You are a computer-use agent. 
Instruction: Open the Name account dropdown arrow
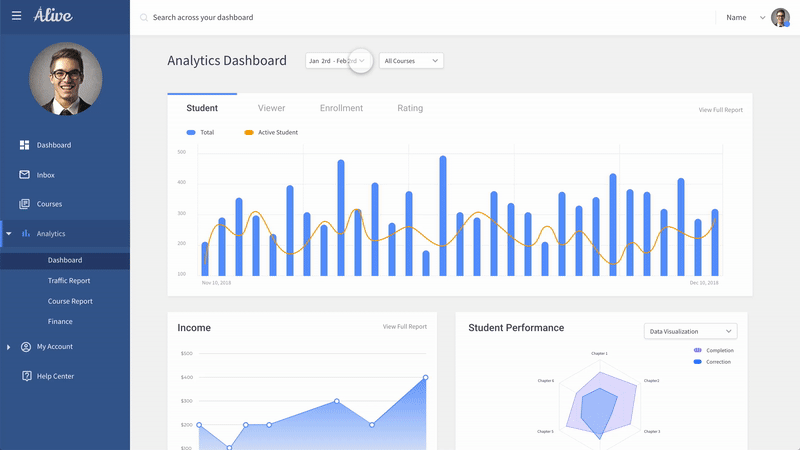[x=762, y=17]
